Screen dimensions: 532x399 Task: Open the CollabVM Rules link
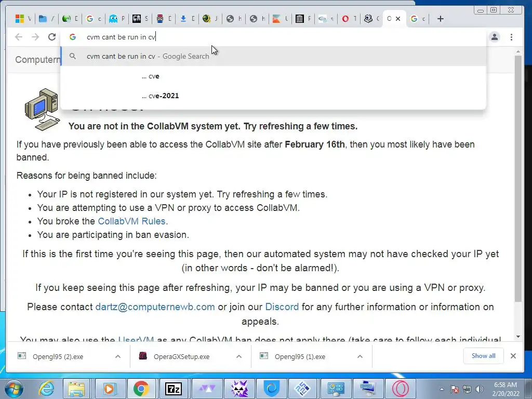[131, 221]
